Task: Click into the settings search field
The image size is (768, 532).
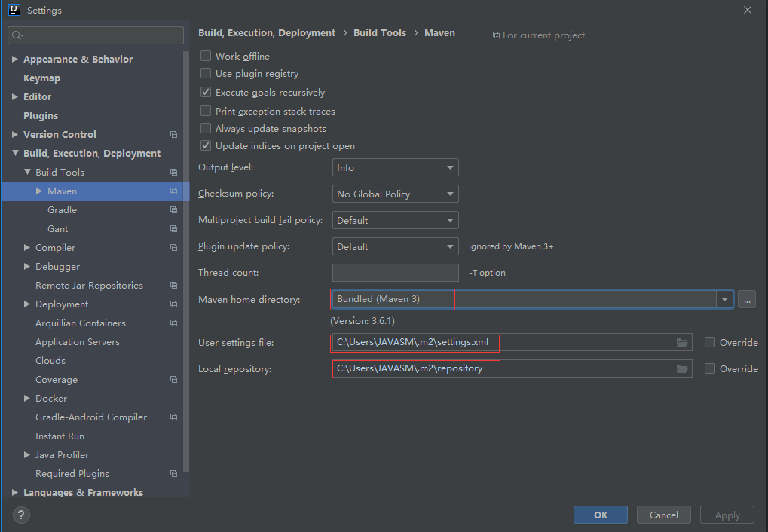Action: (96, 35)
